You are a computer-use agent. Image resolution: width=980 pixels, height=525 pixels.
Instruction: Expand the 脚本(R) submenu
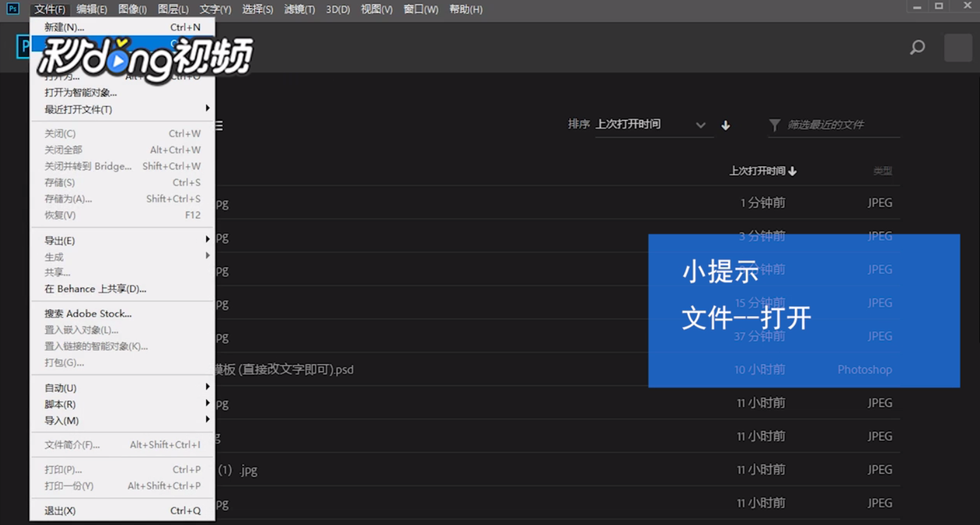[122, 404]
